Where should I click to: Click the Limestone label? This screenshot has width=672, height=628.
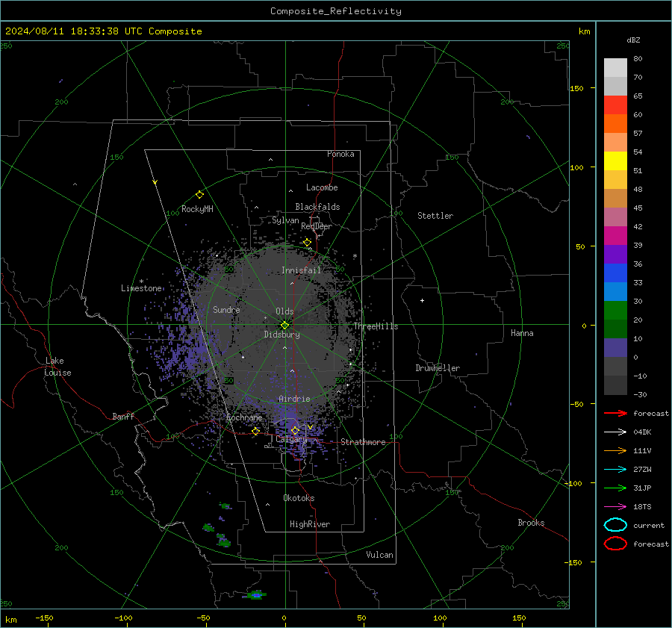tap(141, 288)
